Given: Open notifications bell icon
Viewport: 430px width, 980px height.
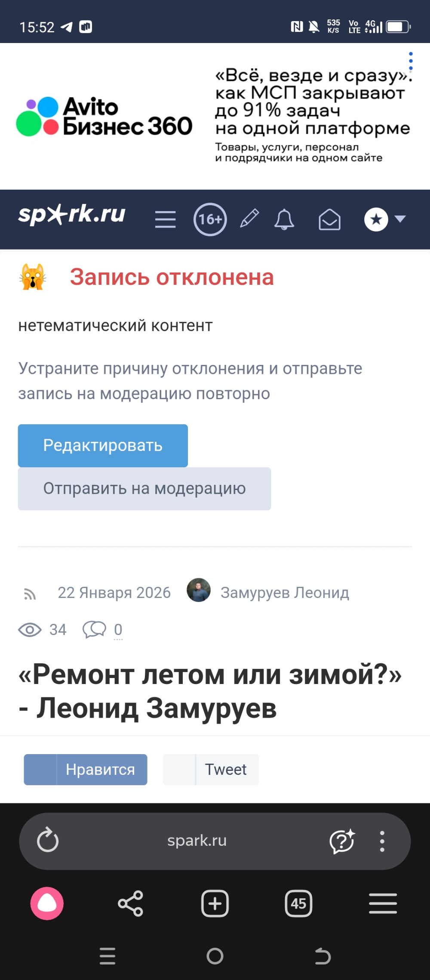Looking at the screenshot, I should pos(284,219).
